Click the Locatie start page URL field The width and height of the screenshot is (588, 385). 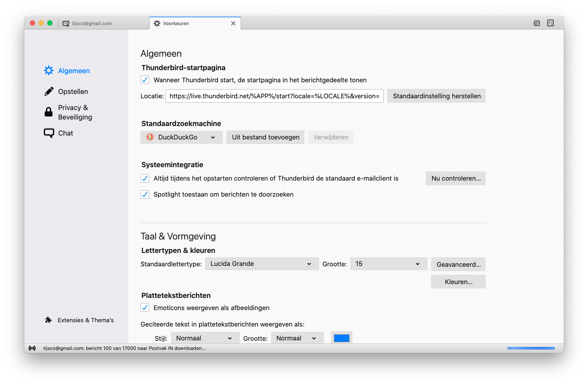274,96
